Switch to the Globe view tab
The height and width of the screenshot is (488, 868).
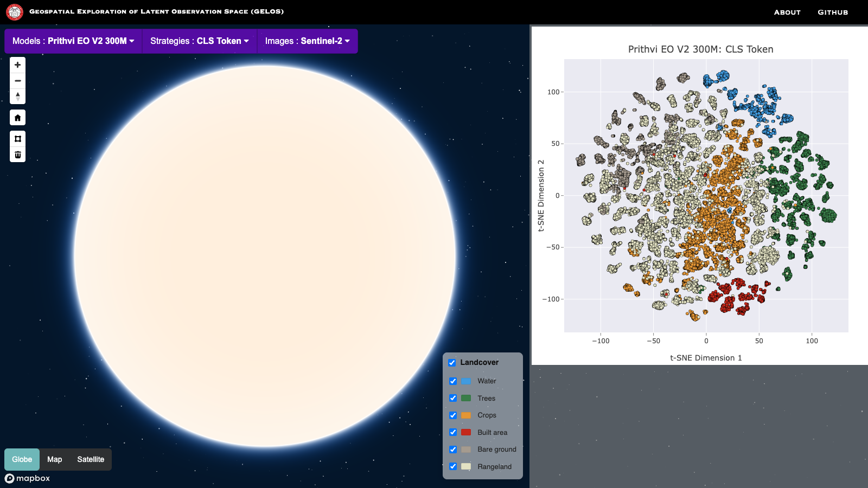[22, 459]
